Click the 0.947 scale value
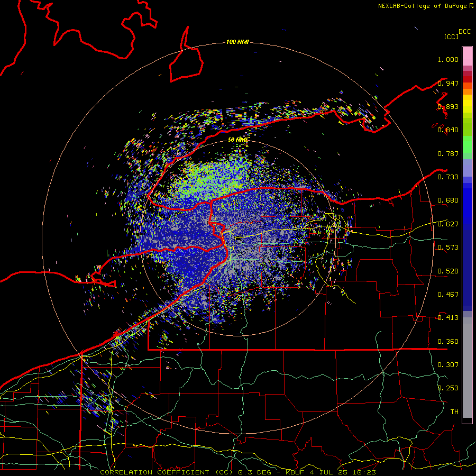476x476 pixels. [x=448, y=83]
